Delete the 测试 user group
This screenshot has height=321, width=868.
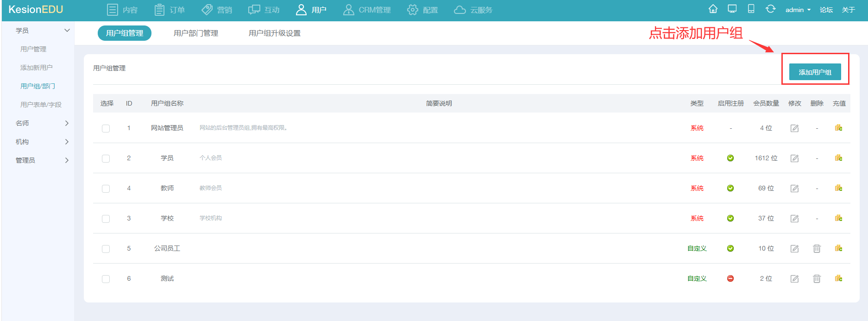(x=817, y=279)
